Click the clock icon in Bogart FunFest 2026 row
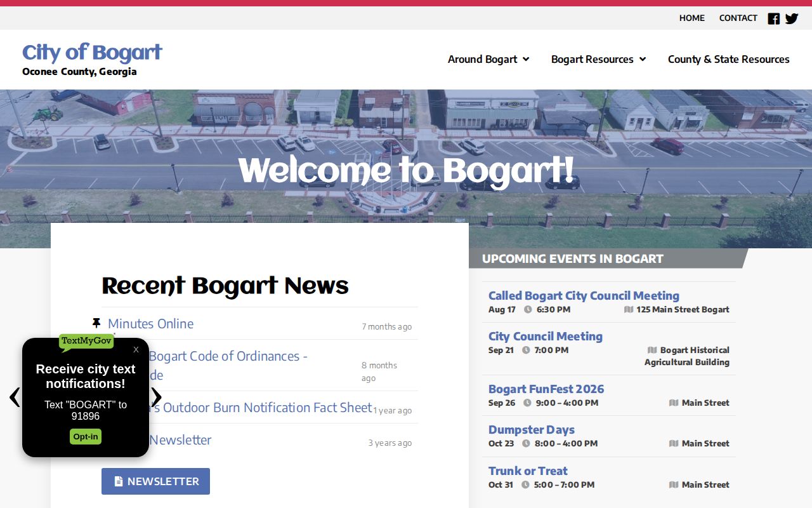812x508 pixels. [x=527, y=403]
